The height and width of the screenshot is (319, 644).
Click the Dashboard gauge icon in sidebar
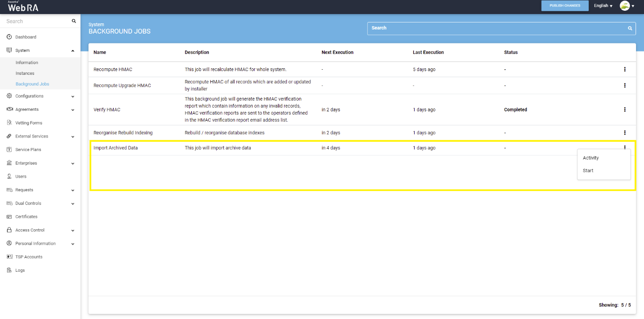point(9,37)
